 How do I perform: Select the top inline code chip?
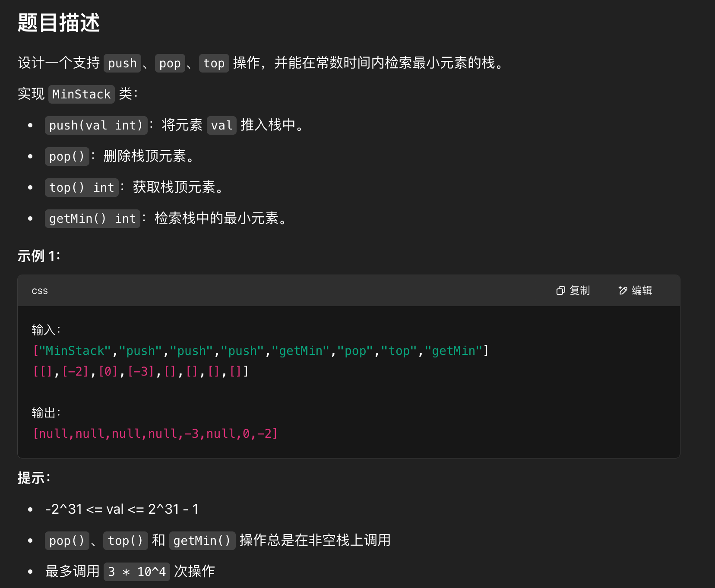click(x=214, y=63)
